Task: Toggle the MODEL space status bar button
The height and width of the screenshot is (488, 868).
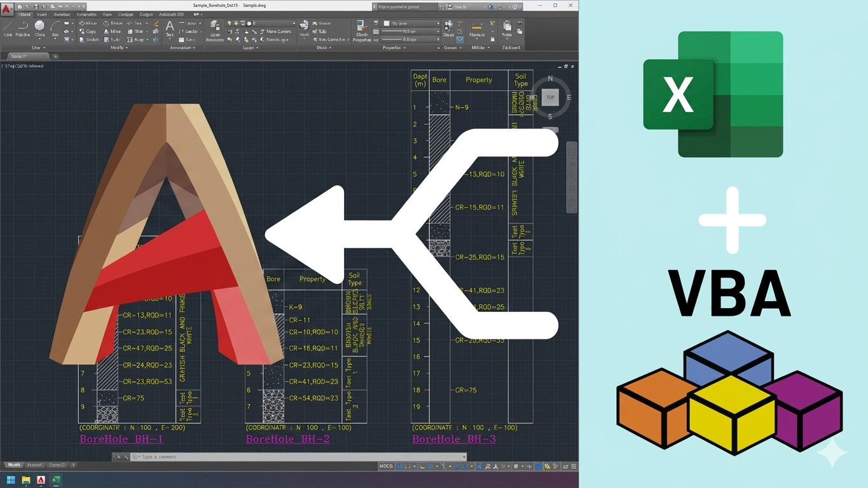Action: pos(386,466)
